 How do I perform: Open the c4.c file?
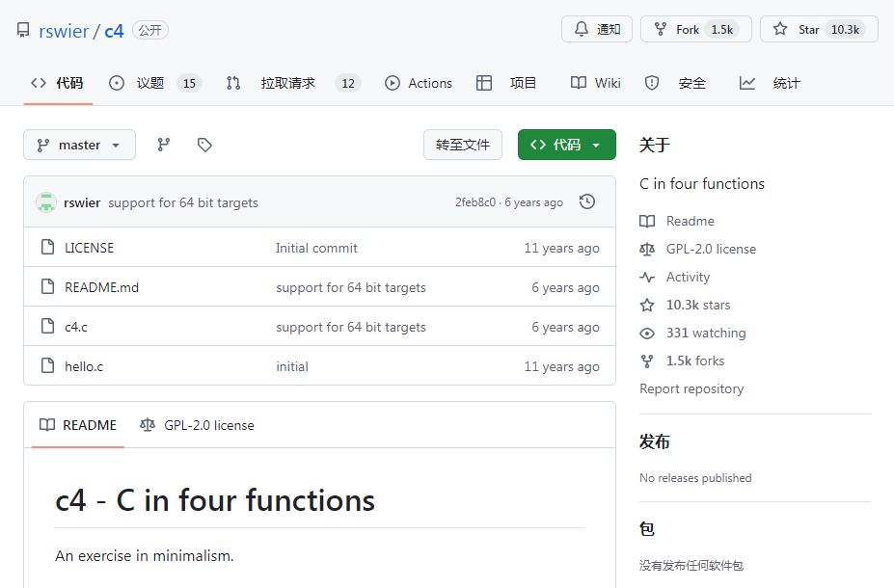(76, 327)
